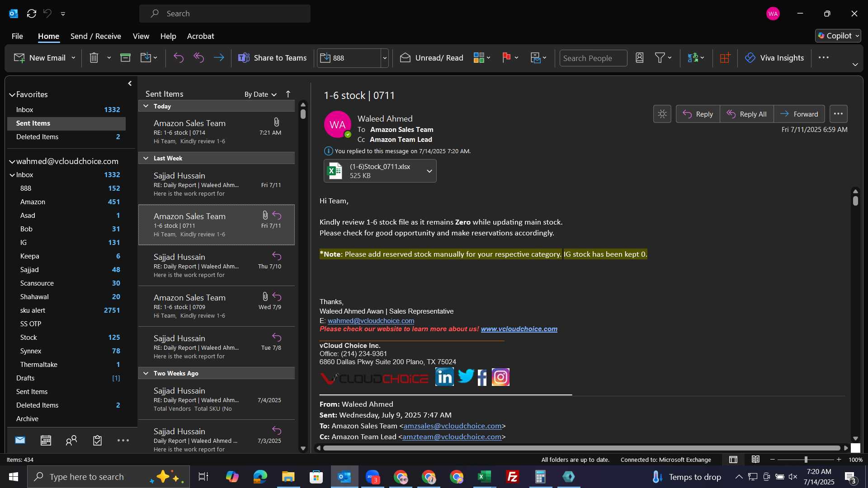The width and height of the screenshot is (868, 488).
Task: Open Viva Insights
Action: pyautogui.click(x=774, y=58)
